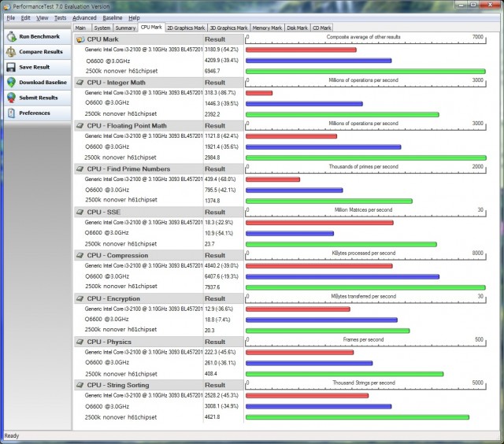Viewport: 504px width, 444px height.
Task: Click the Download Baseline globe icon
Action: tap(11, 82)
